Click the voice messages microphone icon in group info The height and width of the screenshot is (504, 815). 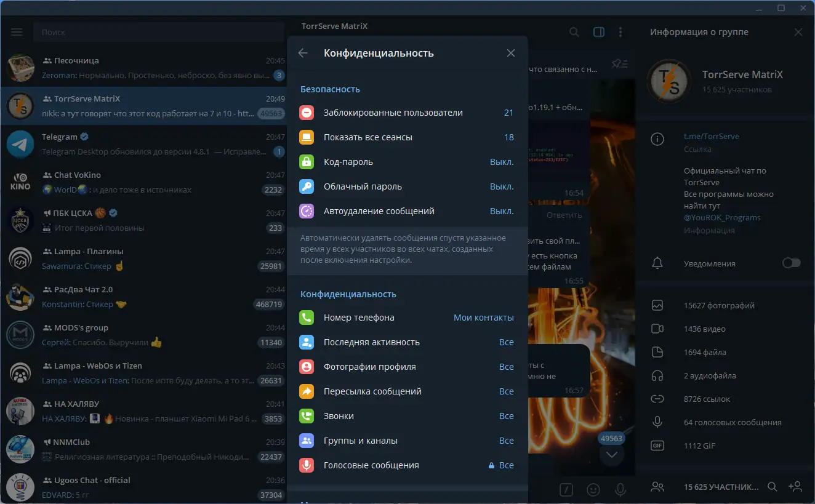pyautogui.click(x=657, y=422)
